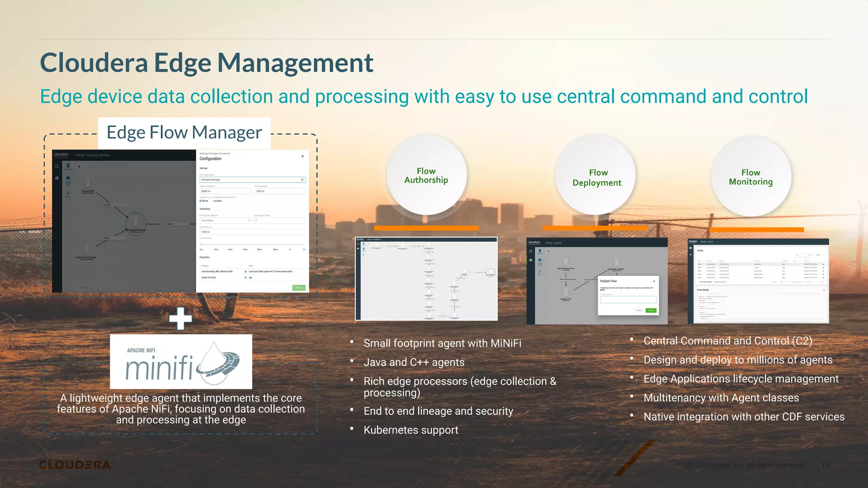Select the Damaged Packages processor node on canvas
Screen dimensions: 868x488
136,224
